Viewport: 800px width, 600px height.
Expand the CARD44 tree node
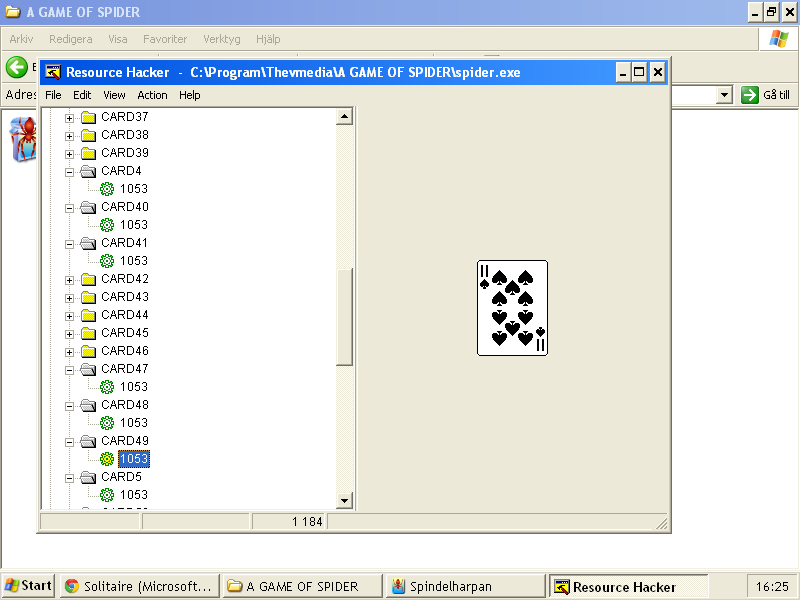pos(69,316)
